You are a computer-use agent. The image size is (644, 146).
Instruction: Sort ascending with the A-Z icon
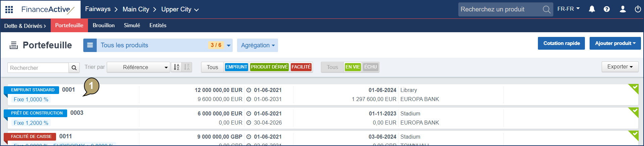click(x=176, y=67)
